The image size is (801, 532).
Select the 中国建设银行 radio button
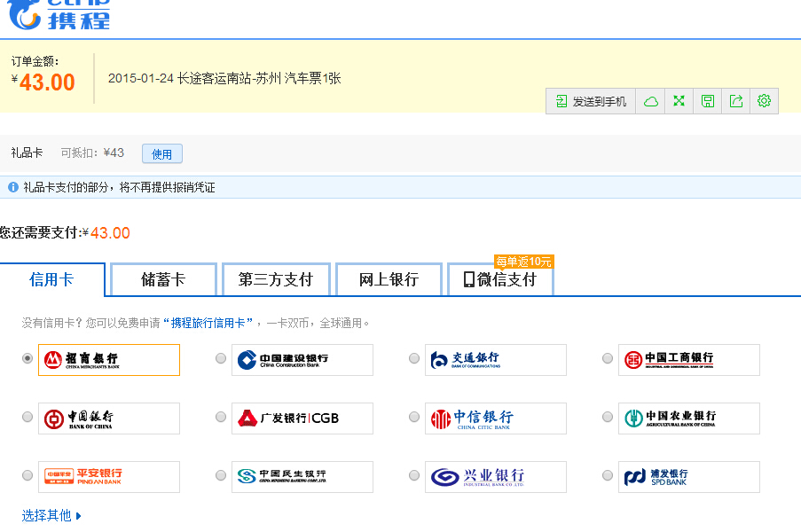(221, 358)
